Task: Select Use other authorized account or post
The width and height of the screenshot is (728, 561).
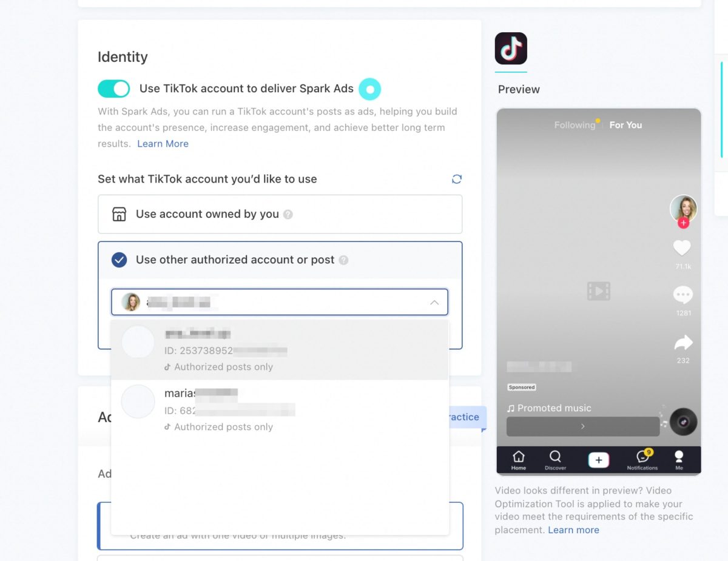Action: 280,260
